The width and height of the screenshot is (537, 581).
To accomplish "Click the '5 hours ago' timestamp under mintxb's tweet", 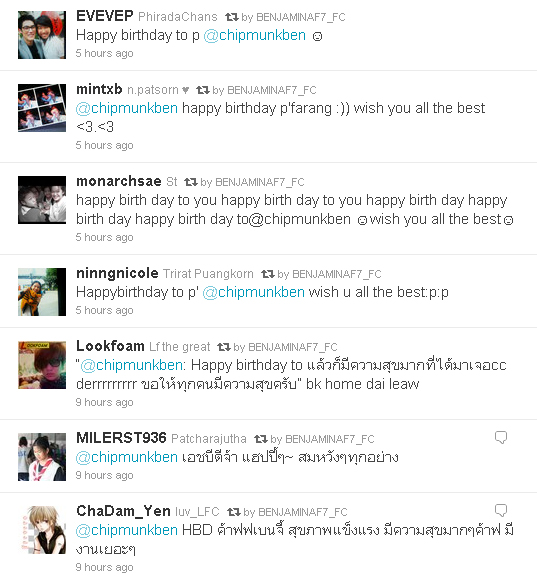I will [x=105, y=145].
